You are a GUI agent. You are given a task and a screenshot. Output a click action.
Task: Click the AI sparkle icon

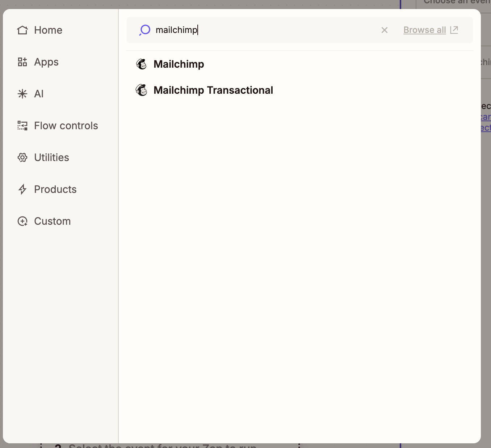pos(22,94)
